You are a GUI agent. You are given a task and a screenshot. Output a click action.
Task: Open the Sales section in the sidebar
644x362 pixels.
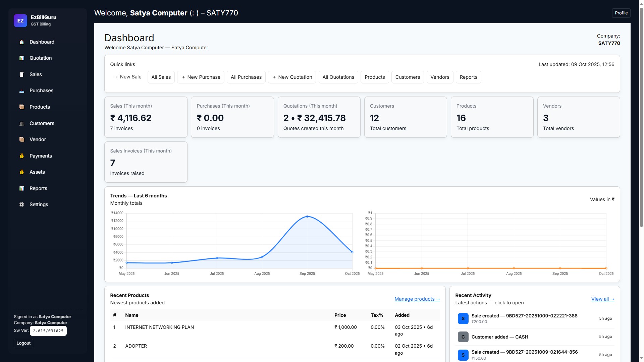tap(36, 74)
